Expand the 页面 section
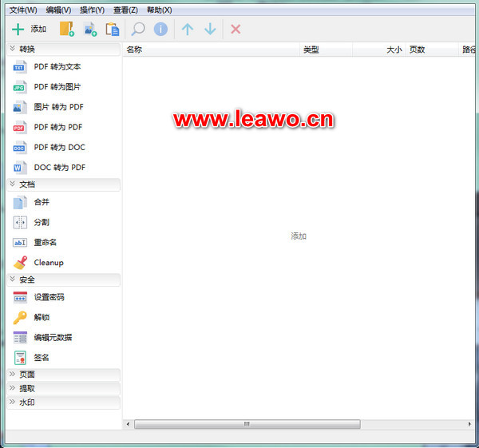Viewport: 479px width, 448px height. pos(63,375)
